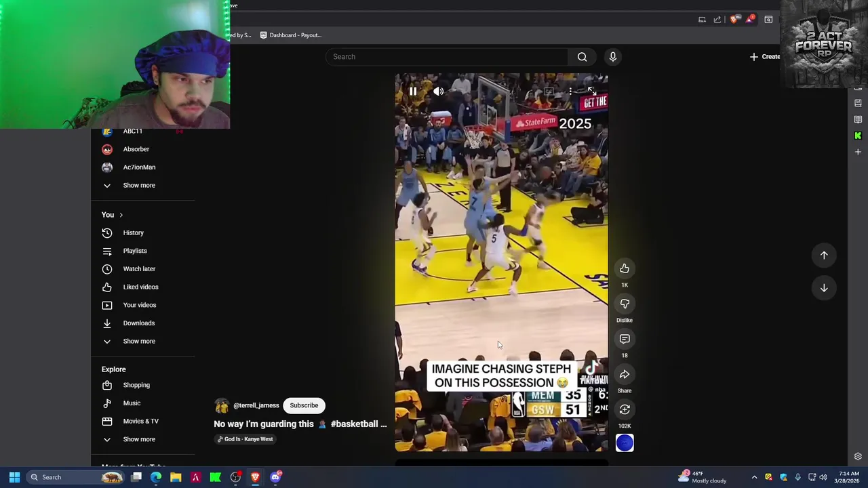Open Music in Explore

(132, 403)
